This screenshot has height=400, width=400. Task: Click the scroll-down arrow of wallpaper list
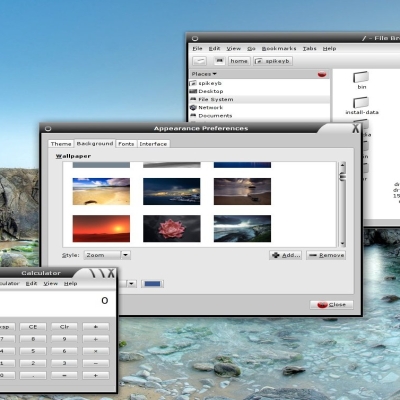click(342, 244)
